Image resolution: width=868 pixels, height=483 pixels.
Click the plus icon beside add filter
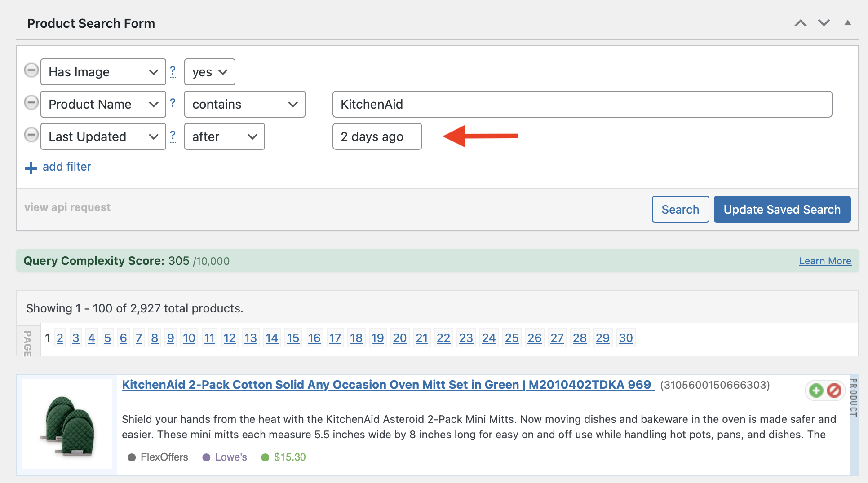[x=31, y=168]
